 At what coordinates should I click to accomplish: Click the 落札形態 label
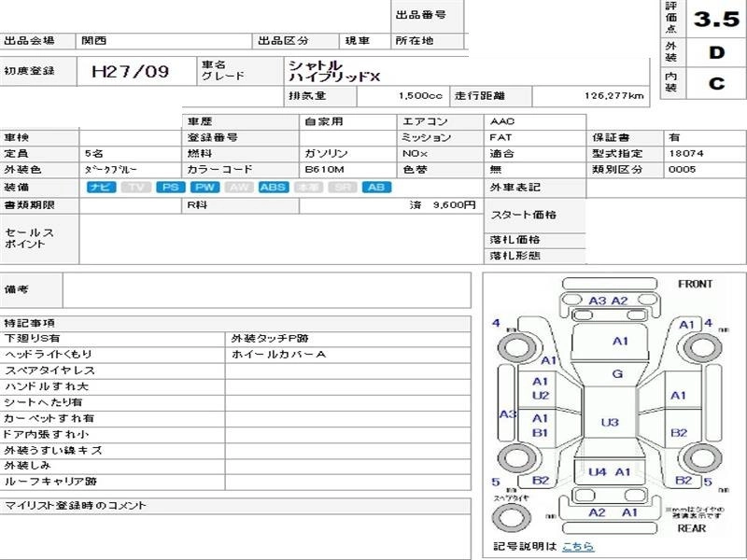tap(515, 256)
